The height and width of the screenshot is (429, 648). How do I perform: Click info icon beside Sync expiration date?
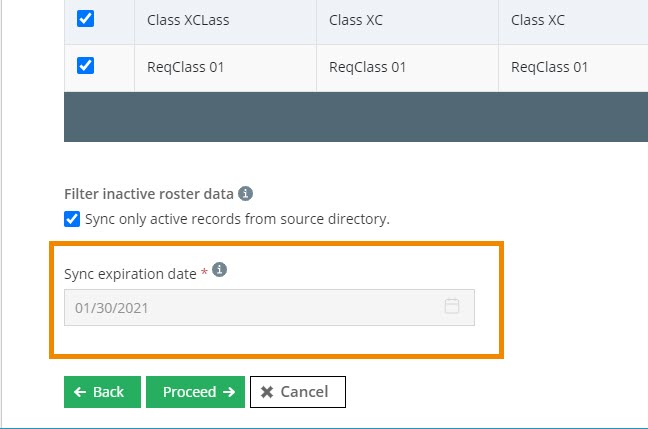click(220, 270)
